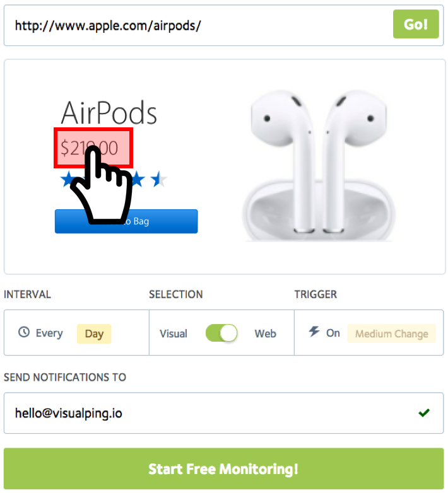Click the green checkmark in email field
This screenshot has height=493, width=448.
point(424,412)
